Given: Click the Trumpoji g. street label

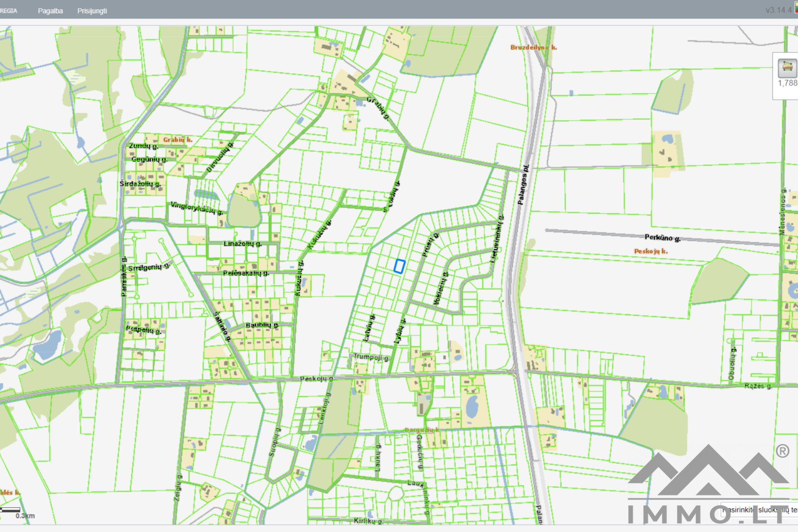Looking at the screenshot, I should click(371, 357).
